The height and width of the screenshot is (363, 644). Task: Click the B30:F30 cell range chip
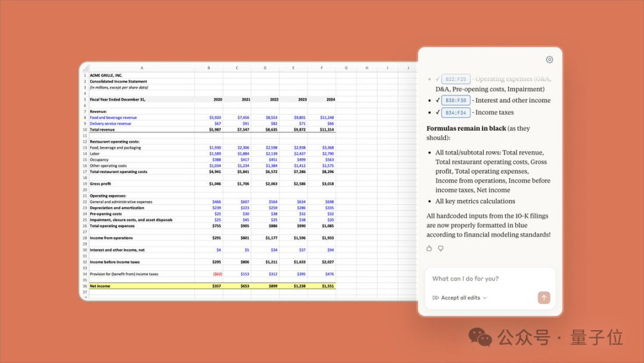click(x=456, y=100)
